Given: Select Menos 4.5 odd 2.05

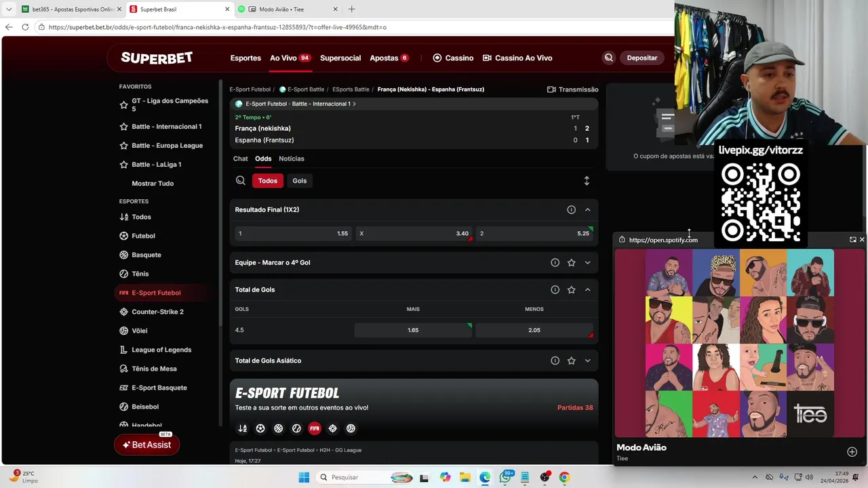Looking at the screenshot, I should [x=534, y=330].
